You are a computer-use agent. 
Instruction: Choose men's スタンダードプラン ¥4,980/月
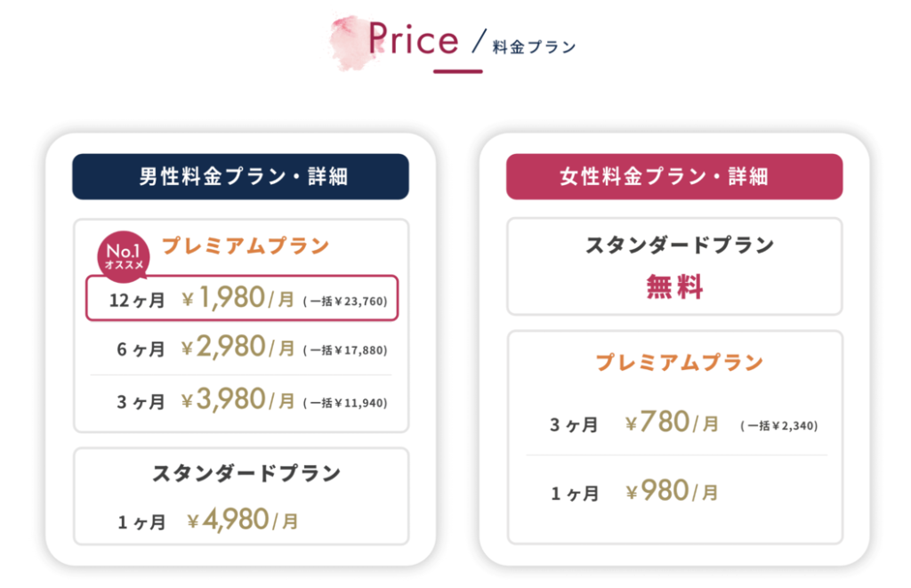point(241,496)
